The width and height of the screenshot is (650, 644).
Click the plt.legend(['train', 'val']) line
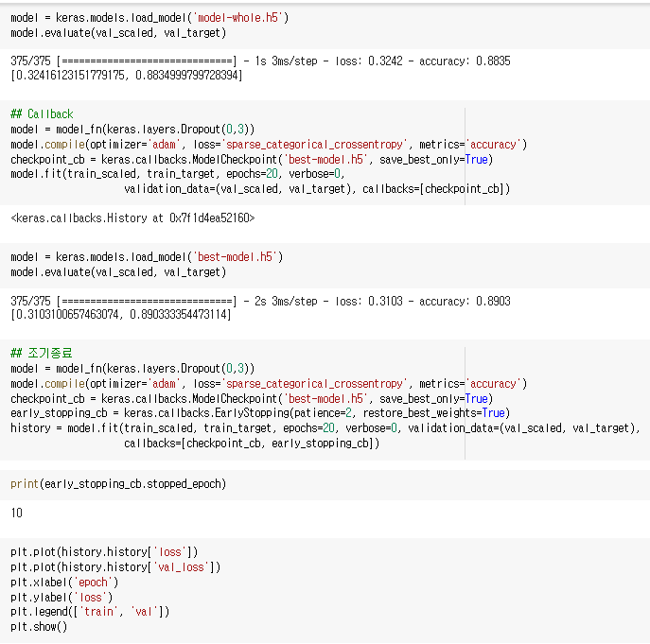pos(90,612)
